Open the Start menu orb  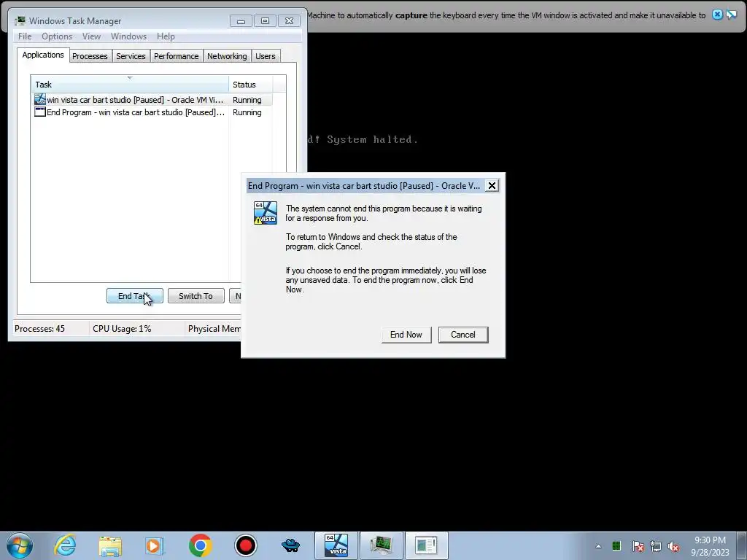tap(20, 545)
